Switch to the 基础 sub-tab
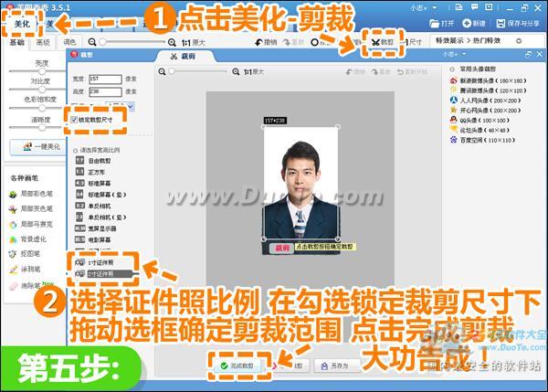This screenshot has height=392, width=548. click(16, 42)
